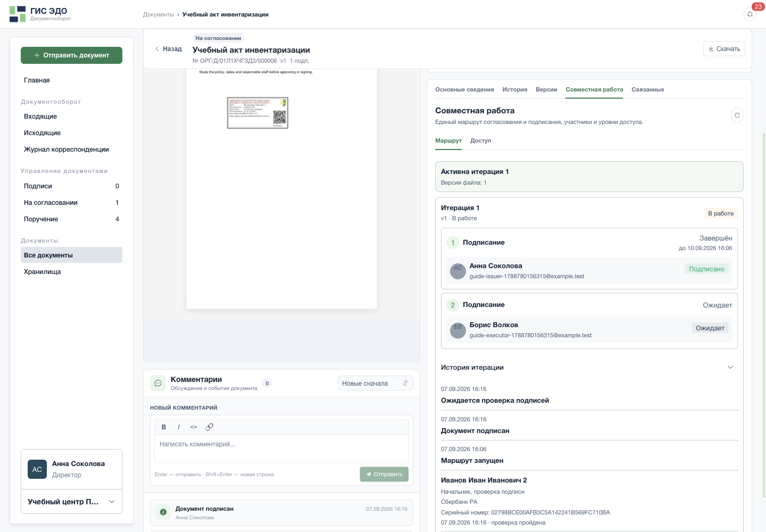Click the QR stamp on document preview
Image resolution: width=766 pixels, height=532 pixels.
point(257,112)
